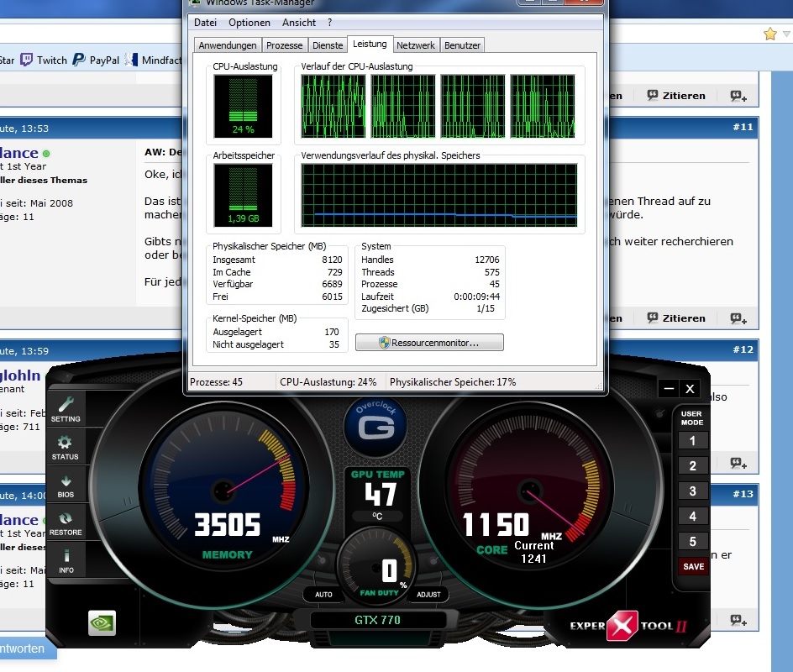The height and width of the screenshot is (672, 793).
Task: Click the Arbeitsspeicher 1,39 GB meter
Action: click(244, 195)
